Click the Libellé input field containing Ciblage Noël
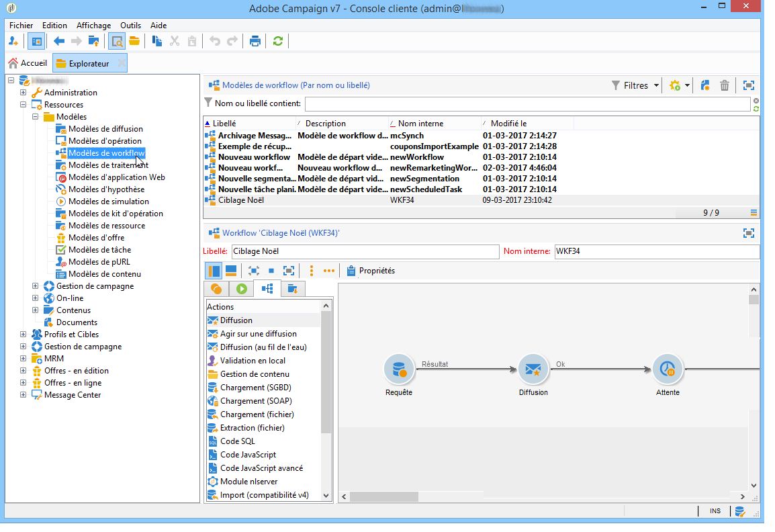The image size is (775, 532). click(x=365, y=251)
